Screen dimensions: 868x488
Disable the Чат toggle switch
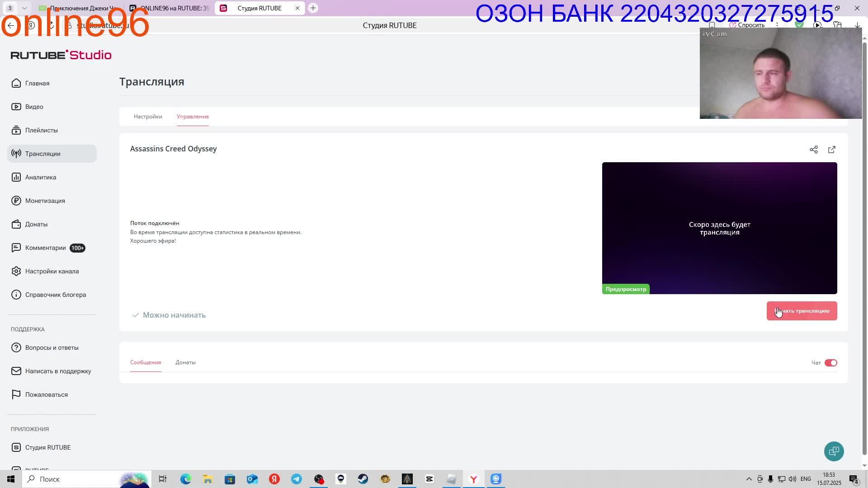[831, 363]
